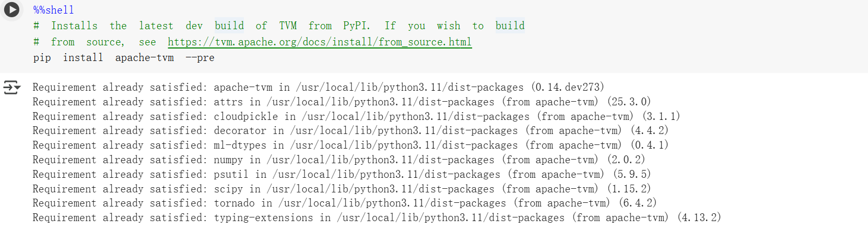Image resolution: width=868 pixels, height=243 pixels.
Task: Open the tvm.apache.org from_source install link
Action: point(320,42)
